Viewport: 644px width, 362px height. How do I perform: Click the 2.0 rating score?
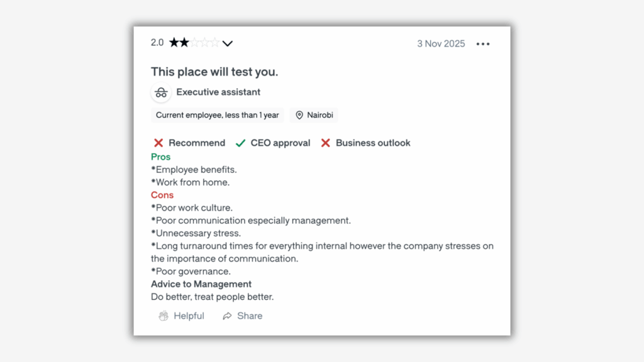point(157,43)
